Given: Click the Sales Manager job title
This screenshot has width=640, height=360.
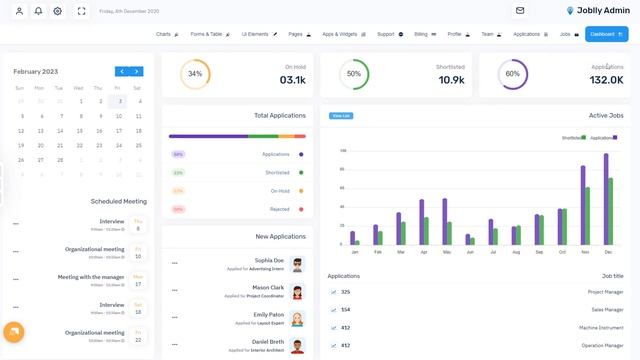Looking at the screenshot, I should [x=607, y=310].
